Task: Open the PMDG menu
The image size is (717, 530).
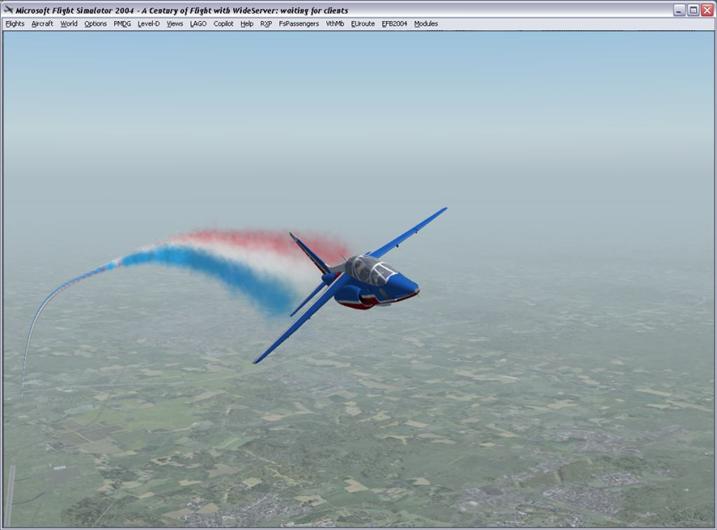Action: (x=122, y=24)
